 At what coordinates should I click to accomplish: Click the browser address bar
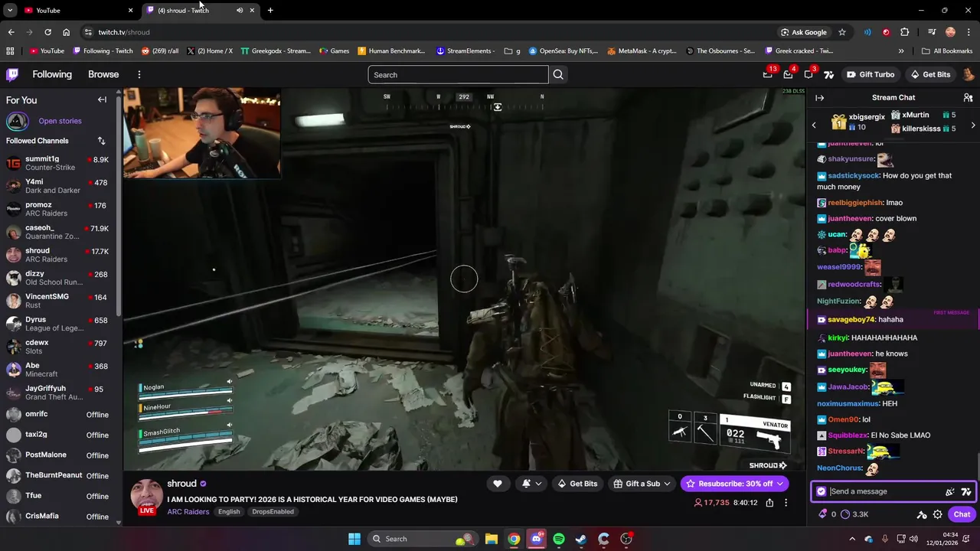429,32
